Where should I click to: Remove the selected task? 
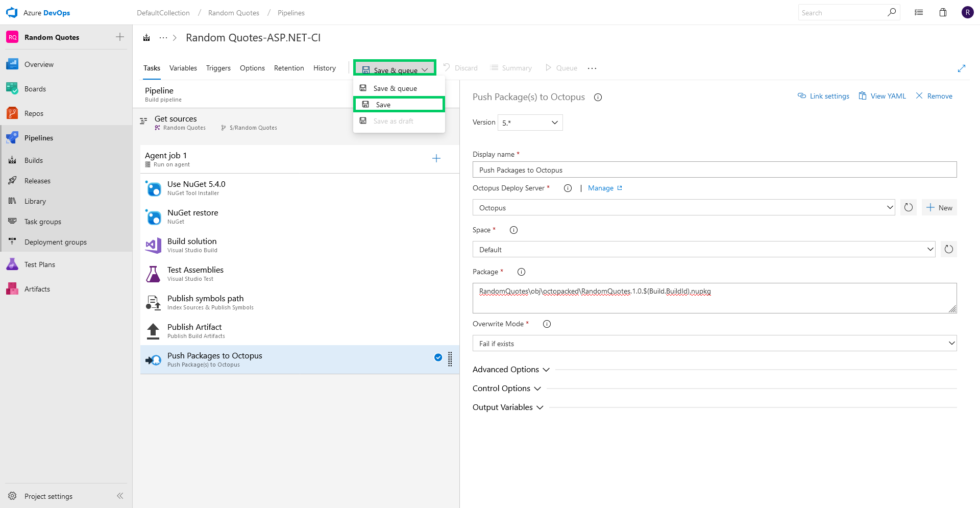[x=934, y=96]
